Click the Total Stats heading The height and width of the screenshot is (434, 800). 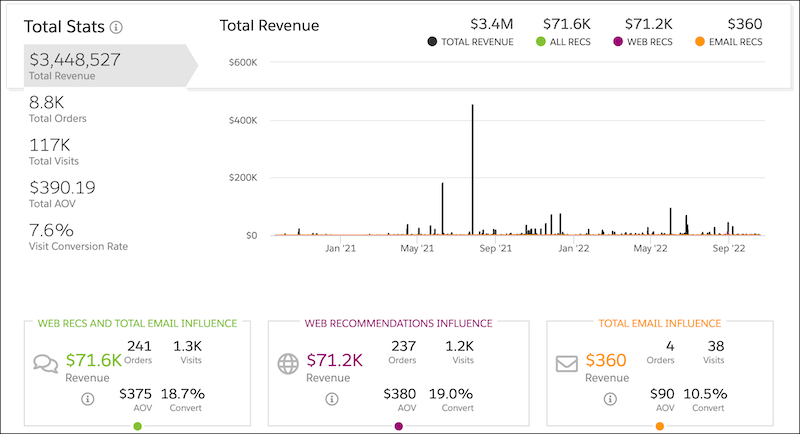point(64,27)
